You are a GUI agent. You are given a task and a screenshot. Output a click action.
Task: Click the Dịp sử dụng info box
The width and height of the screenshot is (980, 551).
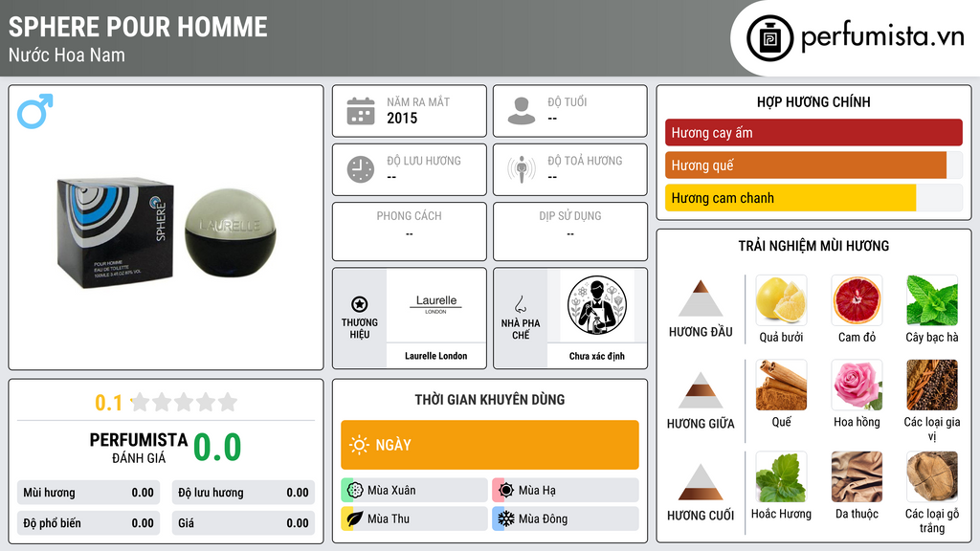point(570,231)
